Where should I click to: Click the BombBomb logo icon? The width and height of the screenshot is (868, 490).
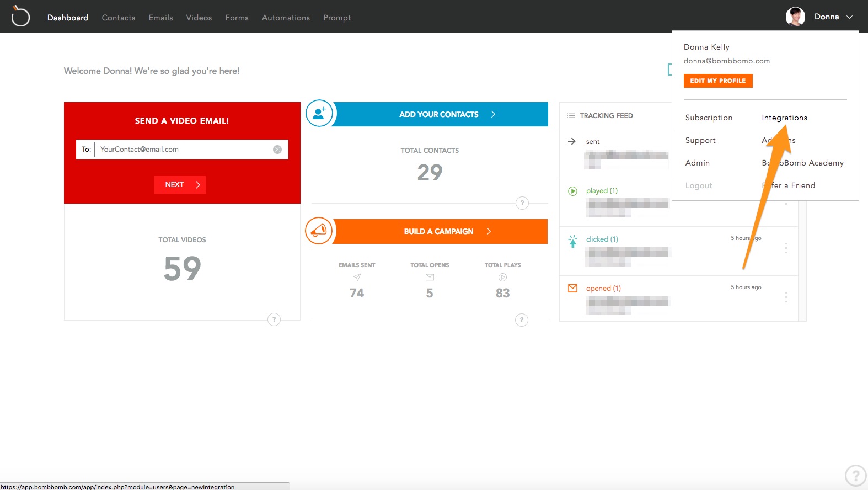(x=20, y=16)
